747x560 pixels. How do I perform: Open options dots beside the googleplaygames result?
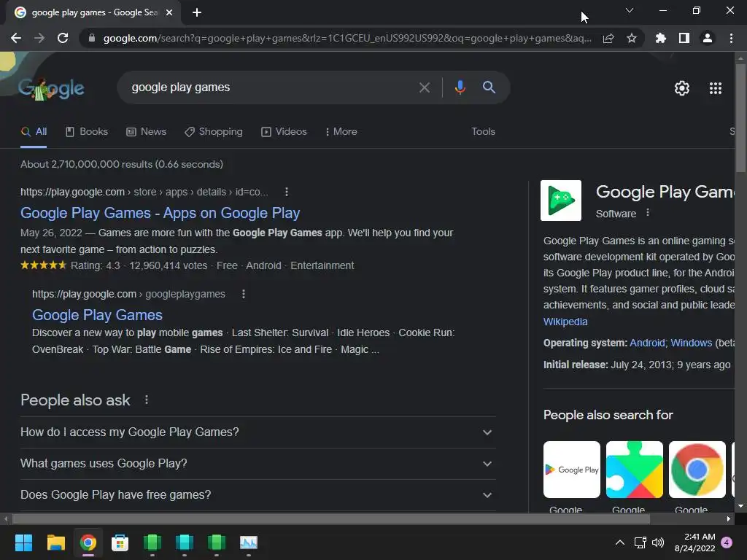244,295
